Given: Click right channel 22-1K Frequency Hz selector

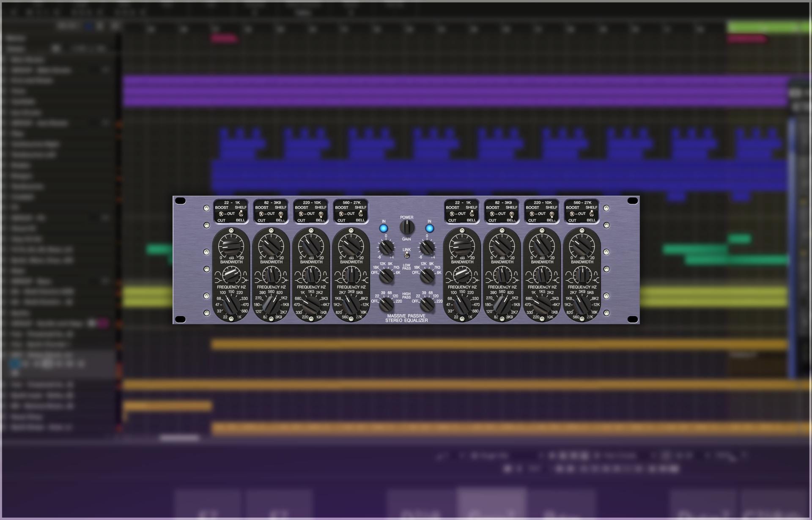Looking at the screenshot, I should [462, 304].
